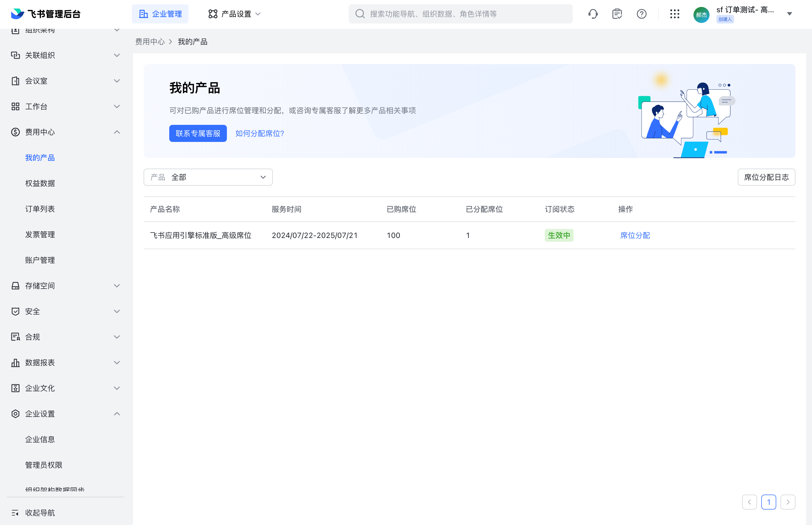The image size is (812, 525).
Task: Open the 如何分配席位? help link
Action: click(x=259, y=133)
